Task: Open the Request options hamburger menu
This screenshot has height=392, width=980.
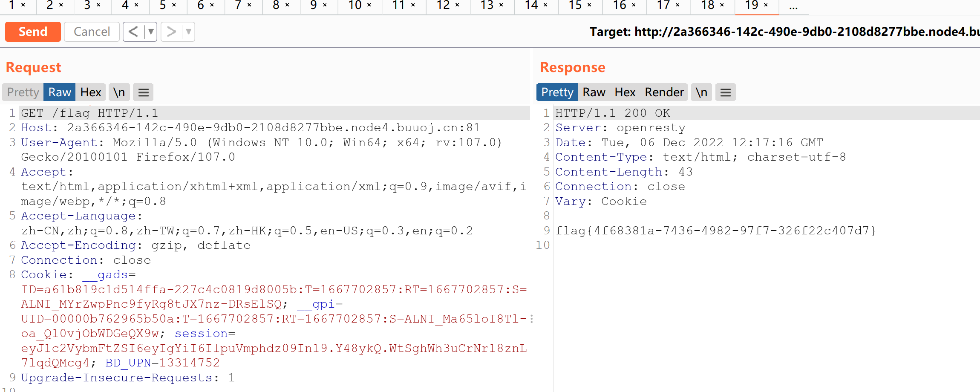Action: pyautogui.click(x=144, y=92)
